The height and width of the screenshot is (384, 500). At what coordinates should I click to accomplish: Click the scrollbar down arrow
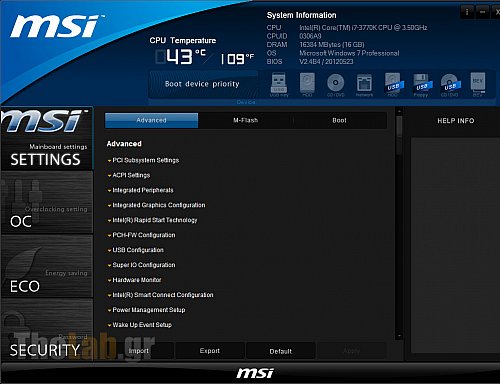(x=399, y=336)
